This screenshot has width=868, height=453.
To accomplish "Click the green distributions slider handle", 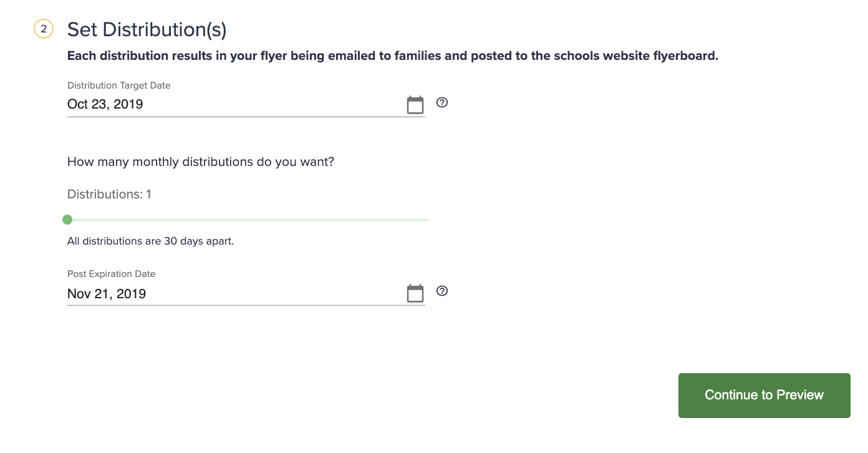I will (x=67, y=220).
